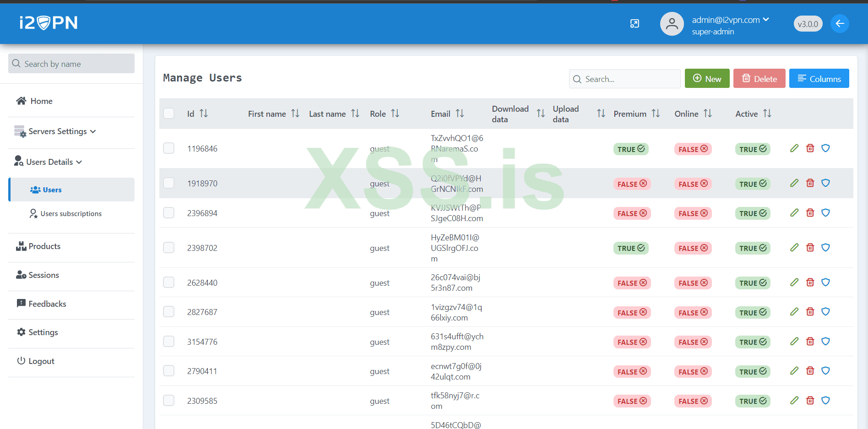Sort by Premium column arrows
Image resolution: width=868 pixels, height=429 pixels.
(656, 114)
